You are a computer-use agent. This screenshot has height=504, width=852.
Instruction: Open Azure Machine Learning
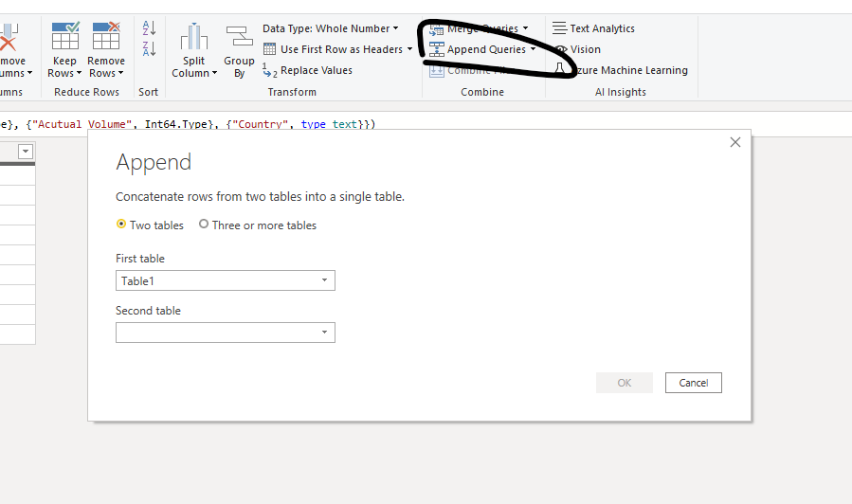tap(621, 70)
